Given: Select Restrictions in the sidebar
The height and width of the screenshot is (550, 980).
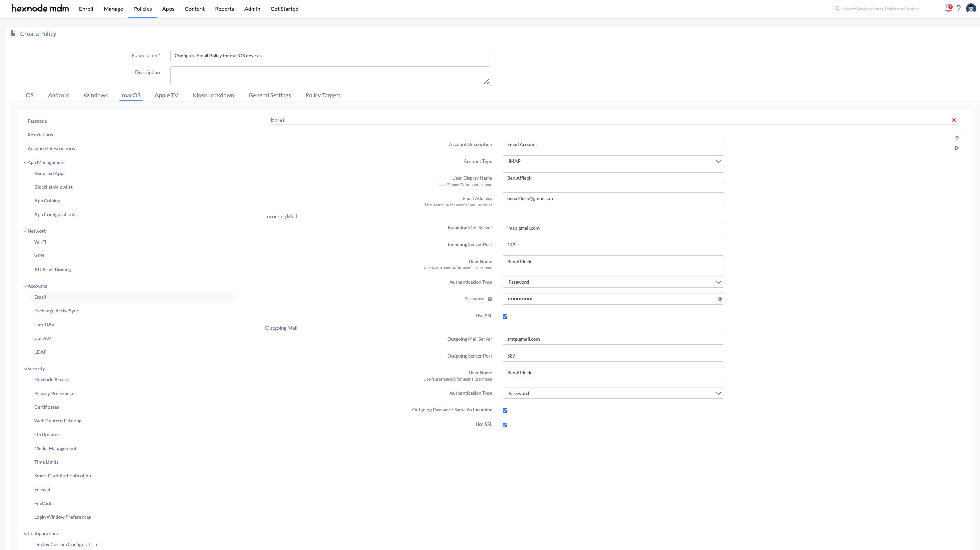Looking at the screenshot, I should tap(40, 135).
